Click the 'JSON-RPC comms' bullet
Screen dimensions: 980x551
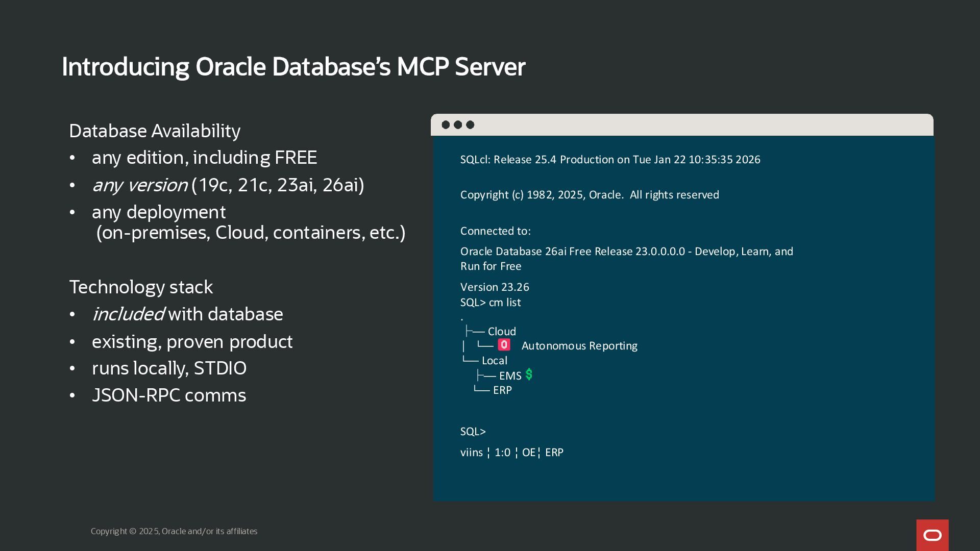[x=169, y=395]
